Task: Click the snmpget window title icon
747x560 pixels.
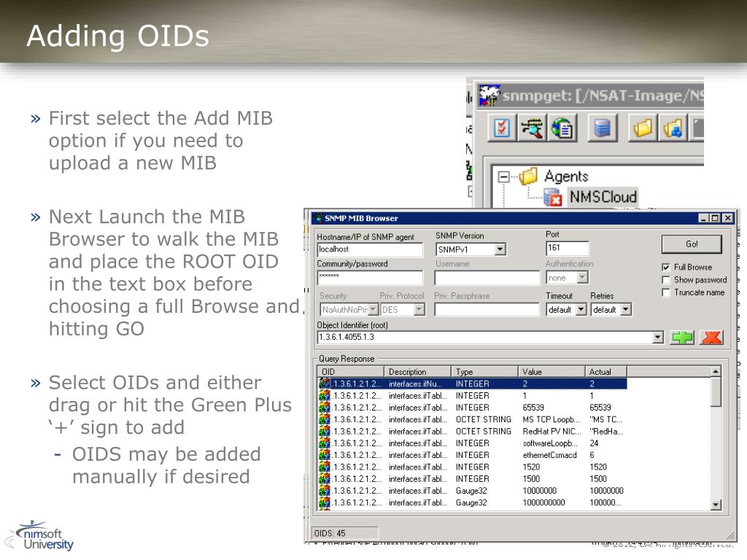Action: point(489,96)
